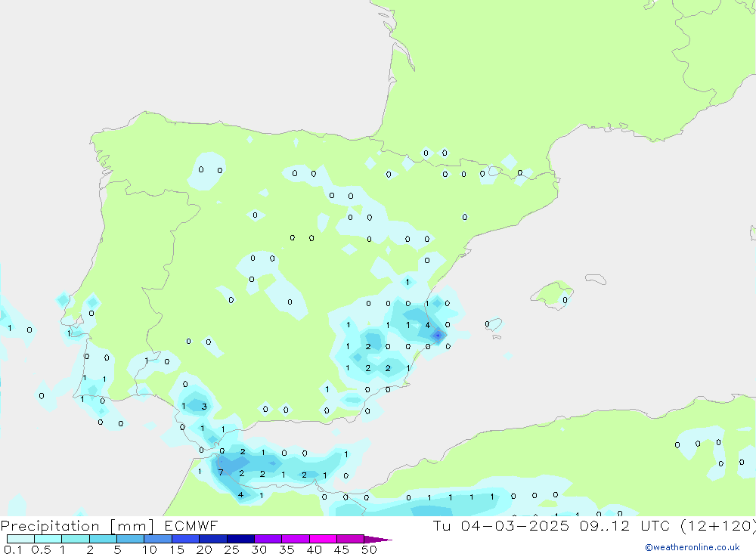Viewport: 756px width, 554px height.
Task: Choose the 25–30 mm navy legend swatch
Action: coord(240,539)
